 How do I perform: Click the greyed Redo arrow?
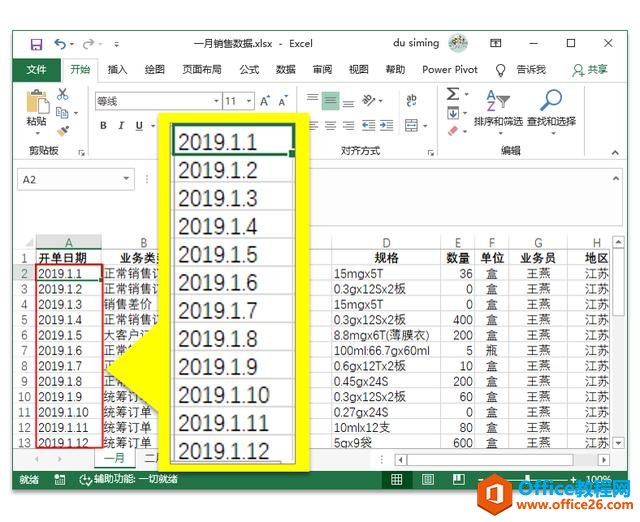(x=88, y=44)
